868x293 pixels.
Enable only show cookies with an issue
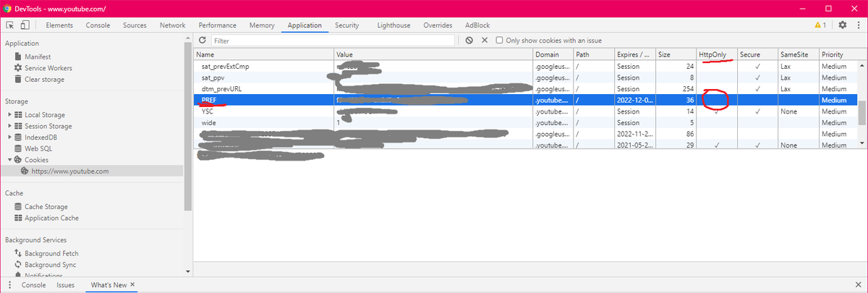pyautogui.click(x=500, y=41)
